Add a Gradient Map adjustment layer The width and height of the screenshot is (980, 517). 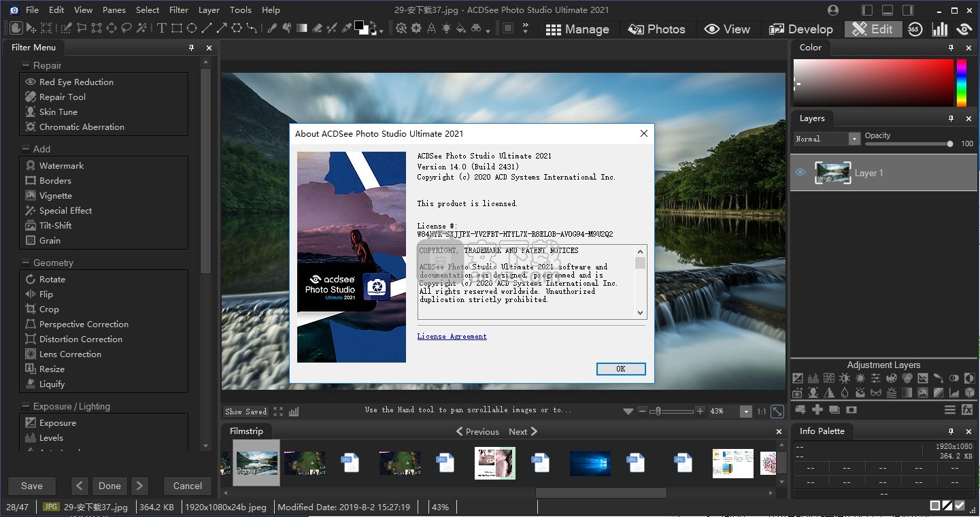[x=907, y=393]
